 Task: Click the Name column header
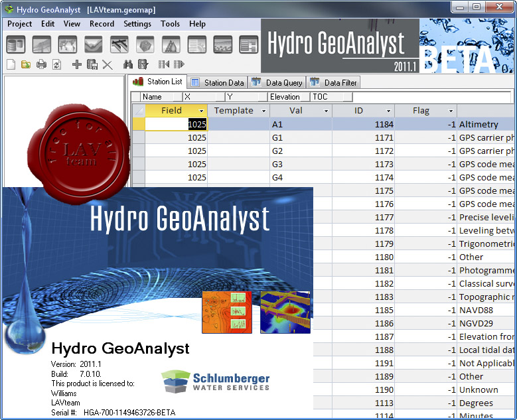[161, 97]
